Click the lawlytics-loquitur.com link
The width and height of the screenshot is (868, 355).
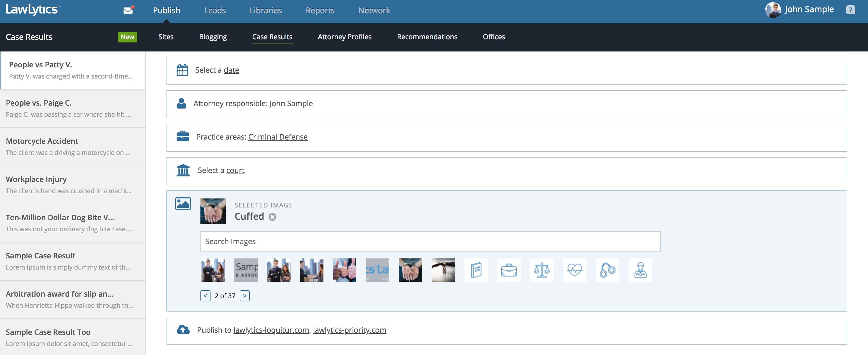(x=271, y=330)
